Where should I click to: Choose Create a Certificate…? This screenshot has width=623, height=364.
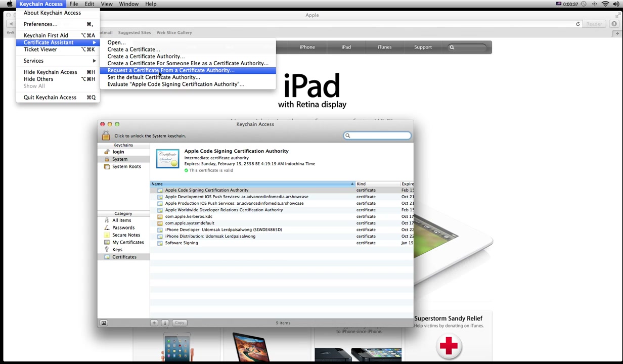pos(188,50)
